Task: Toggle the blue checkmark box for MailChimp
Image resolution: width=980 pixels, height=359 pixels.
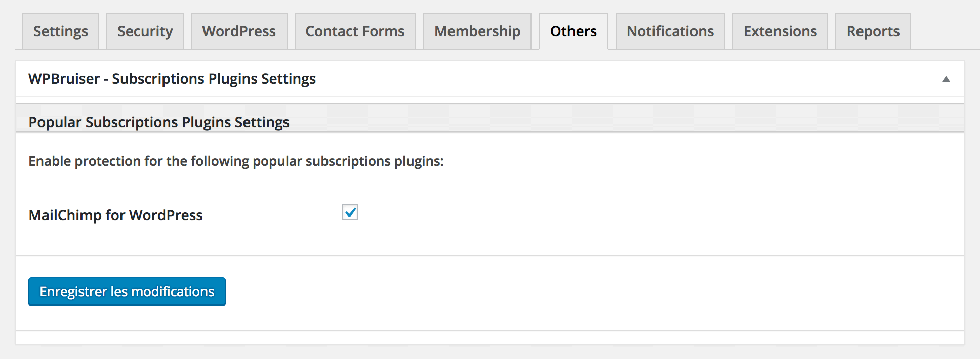Action: (350, 213)
